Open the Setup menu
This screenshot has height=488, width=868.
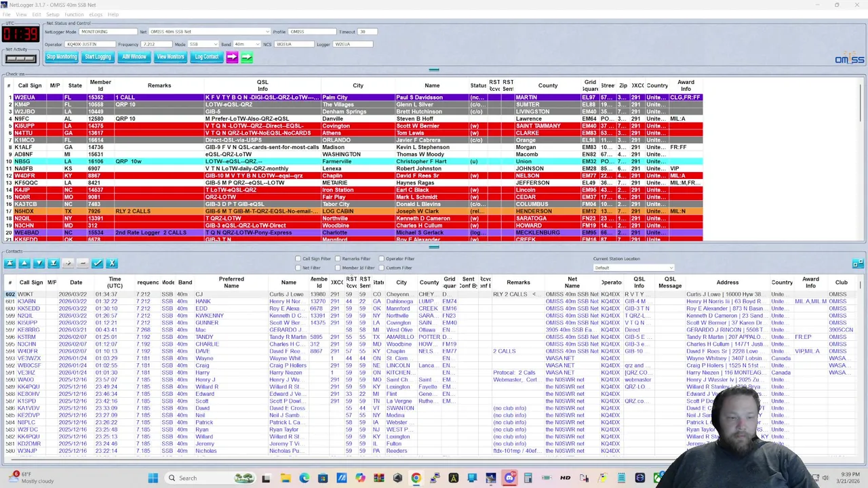click(x=52, y=14)
